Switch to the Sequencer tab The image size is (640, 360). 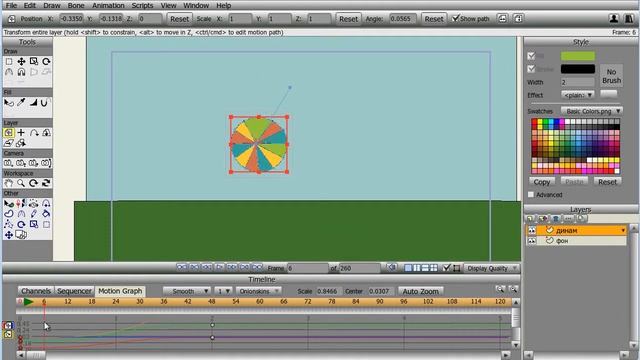(74, 291)
